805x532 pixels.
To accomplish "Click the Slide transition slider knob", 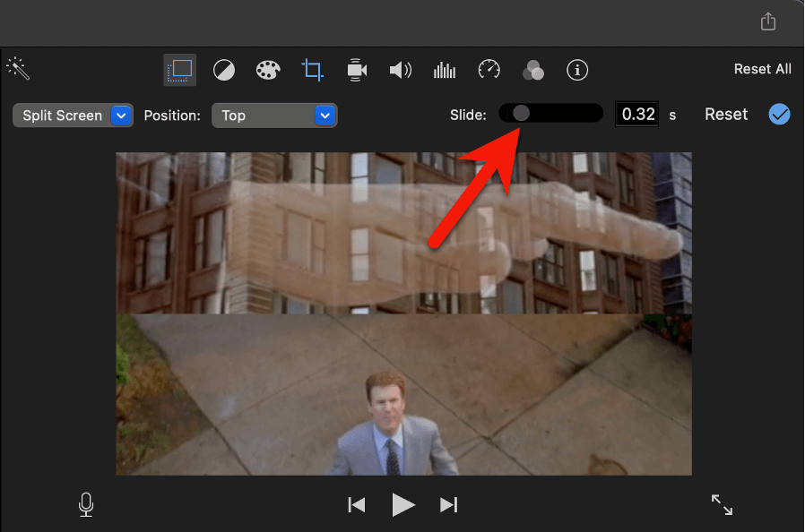I will point(521,114).
